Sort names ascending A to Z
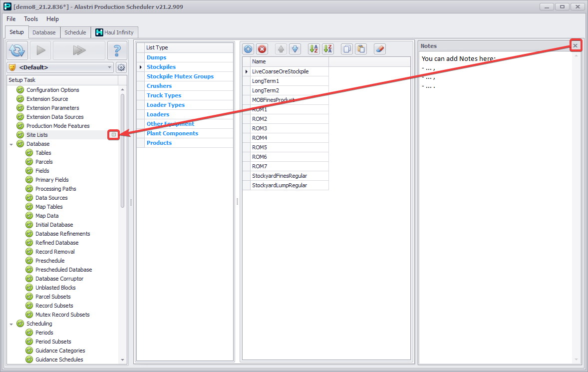Image resolution: width=588 pixels, height=372 pixels. click(313, 49)
